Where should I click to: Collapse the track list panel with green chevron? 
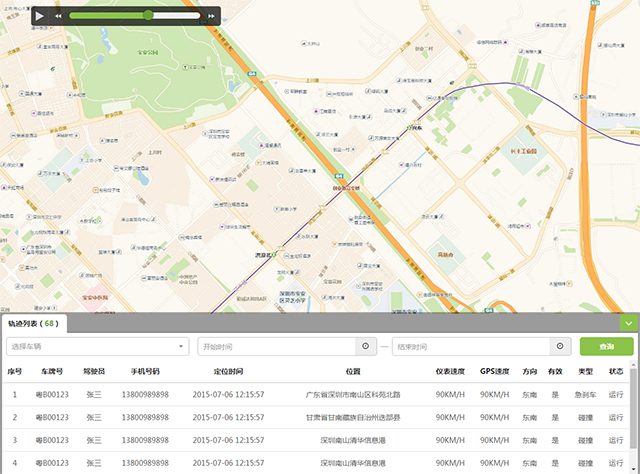[x=628, y=323]
